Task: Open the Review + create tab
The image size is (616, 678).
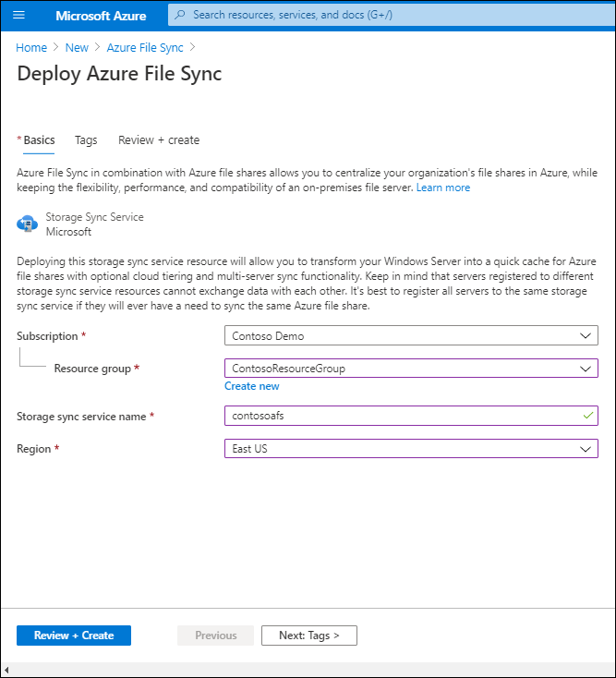Action: 159,140
